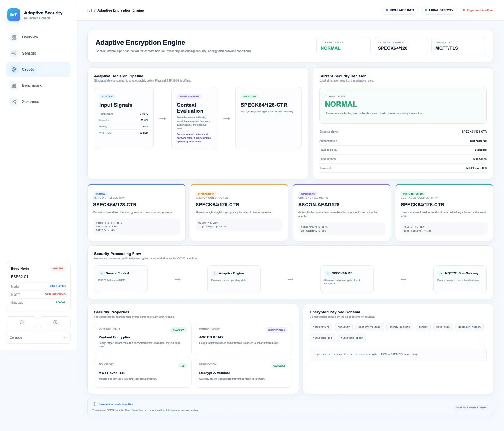Click the 04 MQTT/TLS Gateway flow step

pyautogui.click(x=460, y=279)
